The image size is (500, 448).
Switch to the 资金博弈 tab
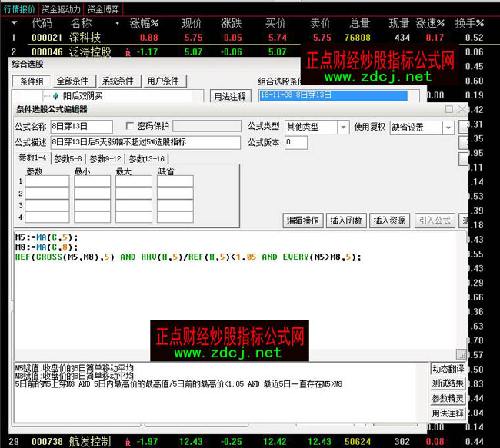point(103,9)
